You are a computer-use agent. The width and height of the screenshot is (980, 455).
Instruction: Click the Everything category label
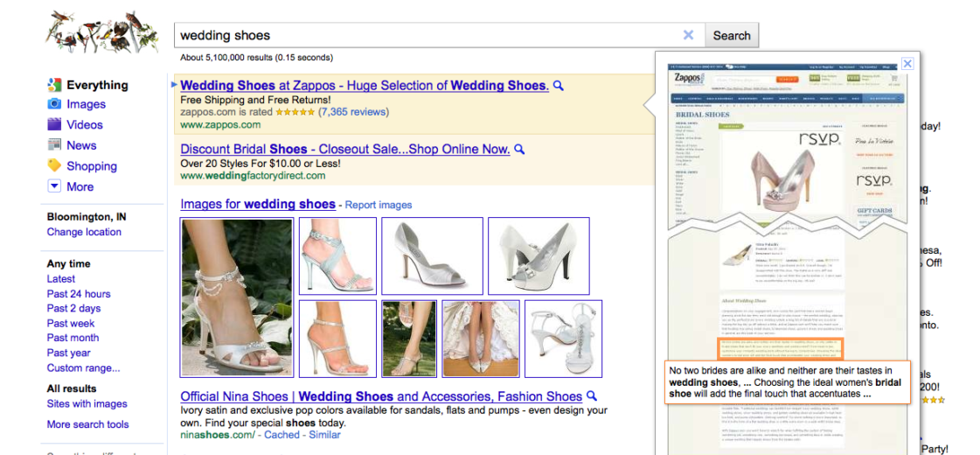(98, 85)
